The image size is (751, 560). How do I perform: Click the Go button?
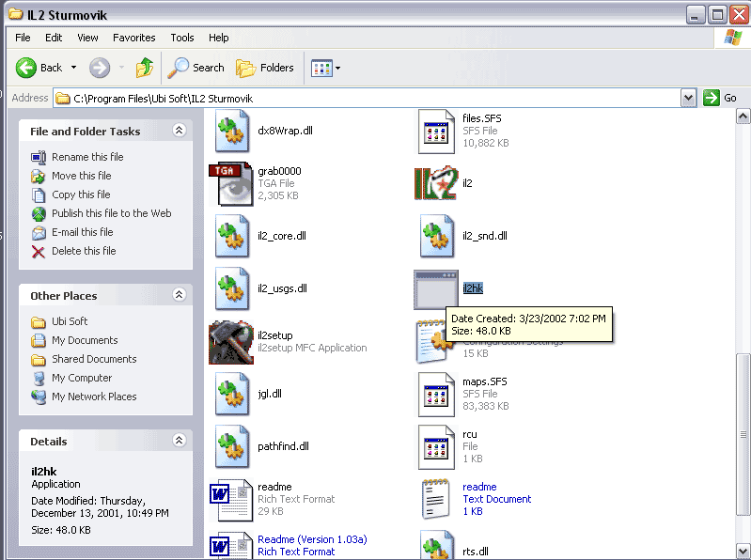(719, 98)
